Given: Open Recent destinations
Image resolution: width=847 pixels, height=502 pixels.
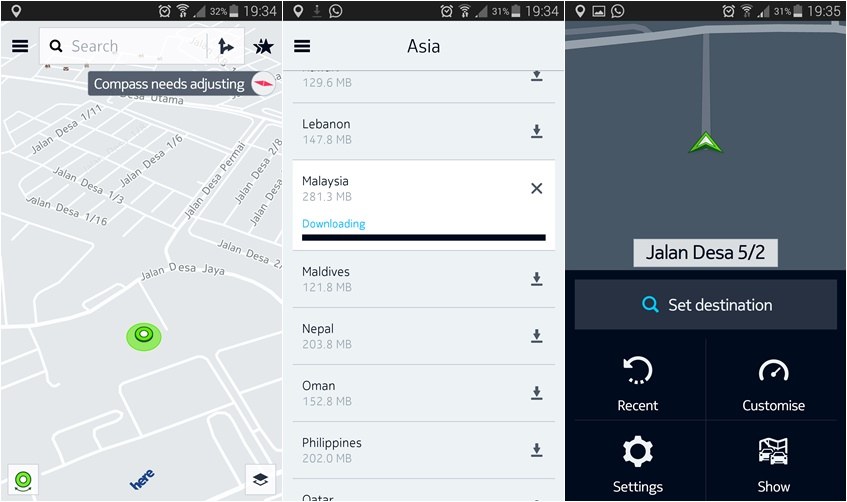Looking at the screenshot, I should click(638, 383).
